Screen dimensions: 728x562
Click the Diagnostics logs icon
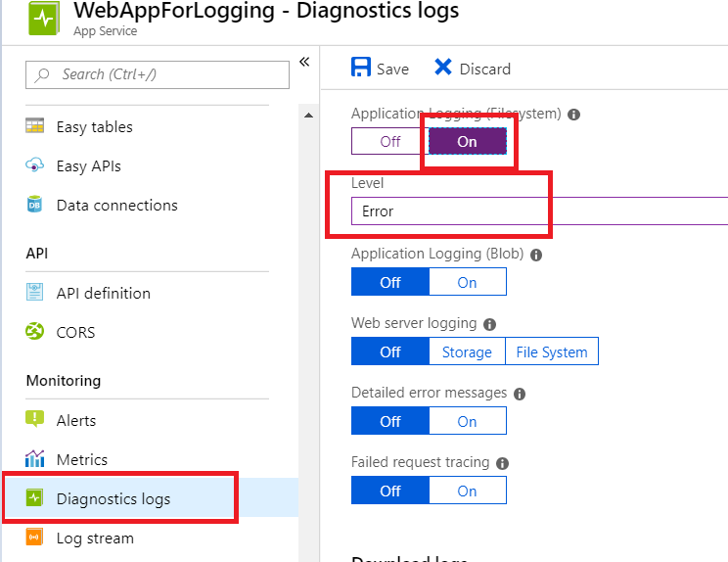(x=35, y=498)
